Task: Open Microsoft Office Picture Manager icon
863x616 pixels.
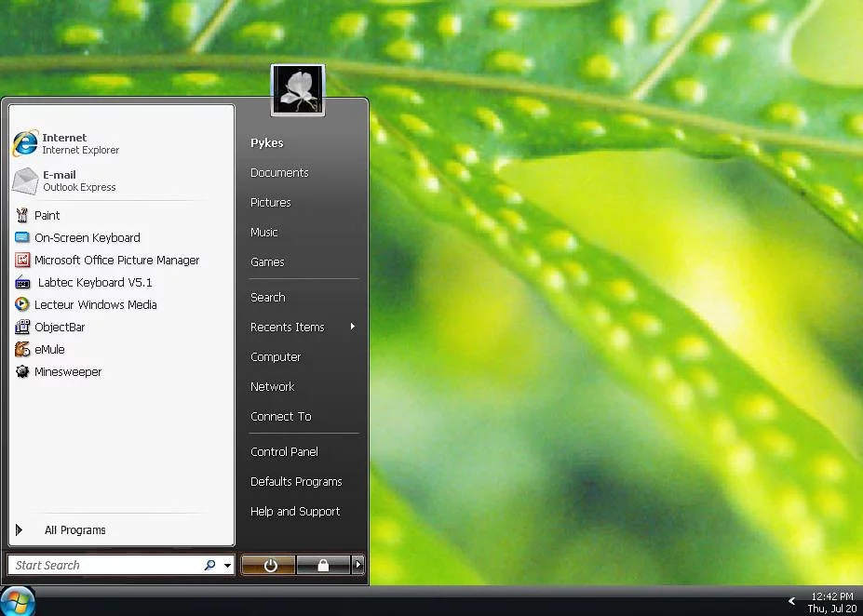Action: click(23, 261)
